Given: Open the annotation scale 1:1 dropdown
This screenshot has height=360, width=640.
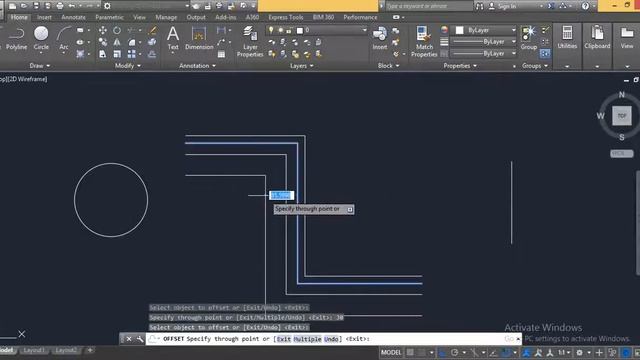Looking at the screenshot, I should (x=564, y=352).
